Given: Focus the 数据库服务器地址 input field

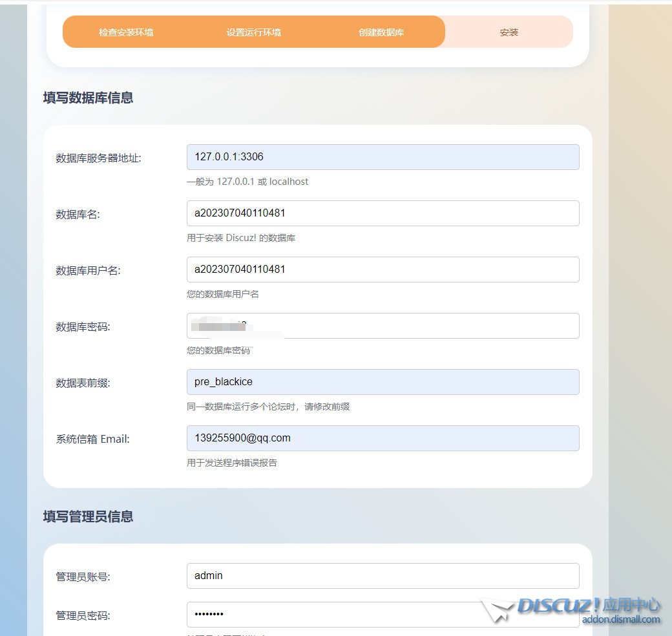Looking at the screenshot, I should [x=383, y=157].
